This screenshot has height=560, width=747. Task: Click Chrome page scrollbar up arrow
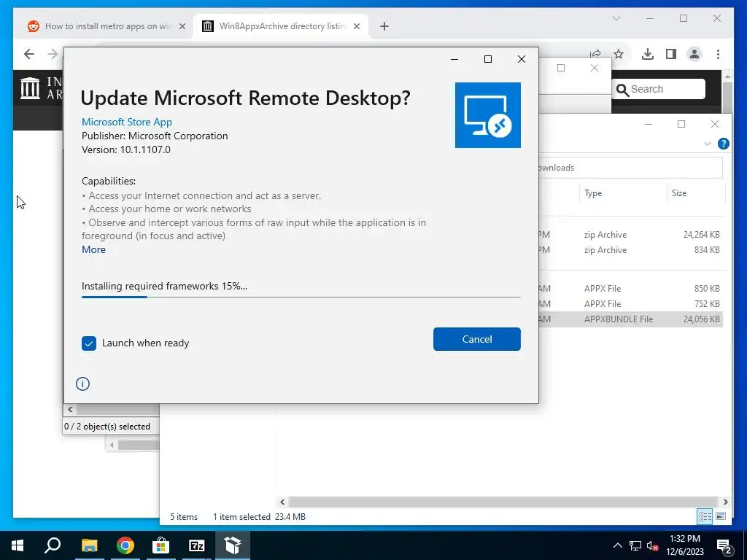pos(727,76)
